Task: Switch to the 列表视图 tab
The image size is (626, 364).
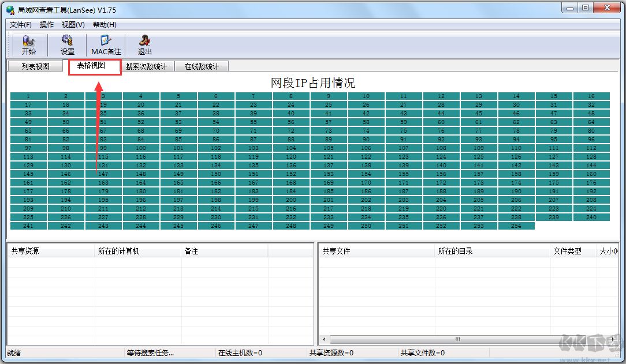Action: point(35,66)
